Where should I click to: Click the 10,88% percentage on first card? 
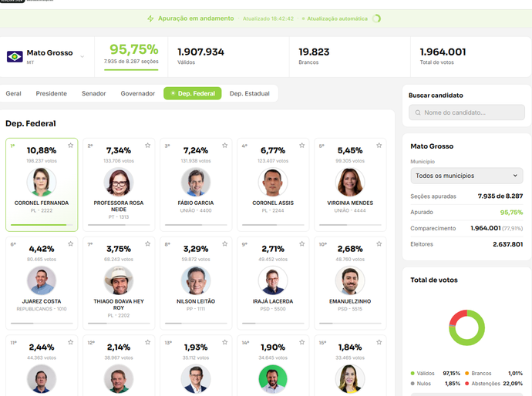[42, 150]
